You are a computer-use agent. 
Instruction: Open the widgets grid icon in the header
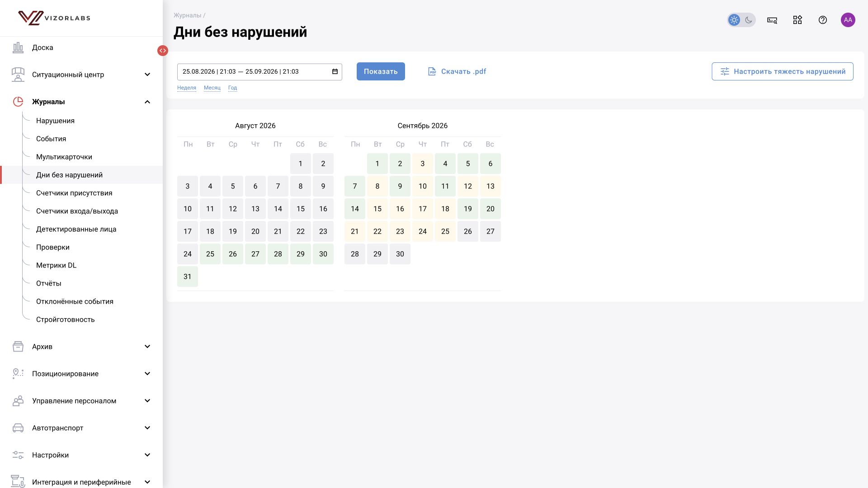coord(797,20)
